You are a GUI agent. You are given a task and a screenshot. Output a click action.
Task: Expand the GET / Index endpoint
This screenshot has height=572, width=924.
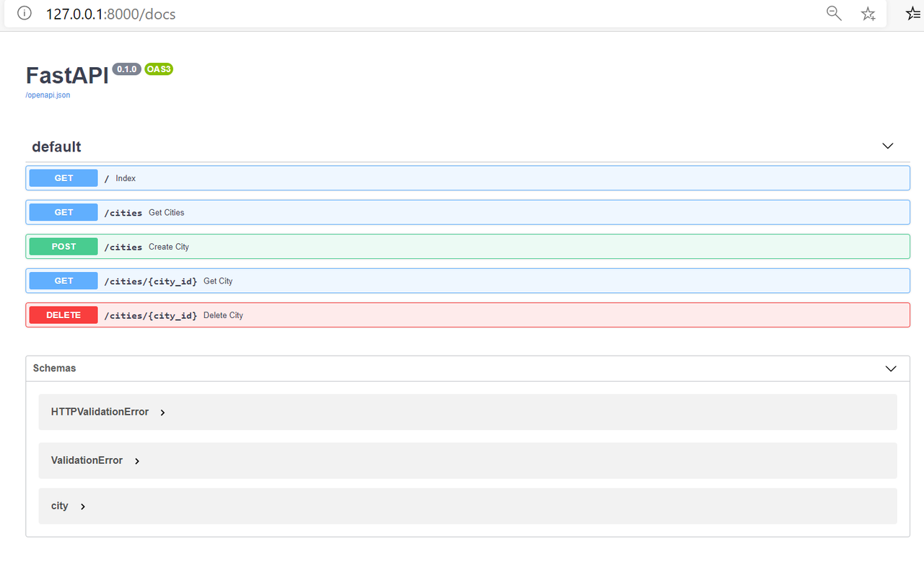(468, 178)
